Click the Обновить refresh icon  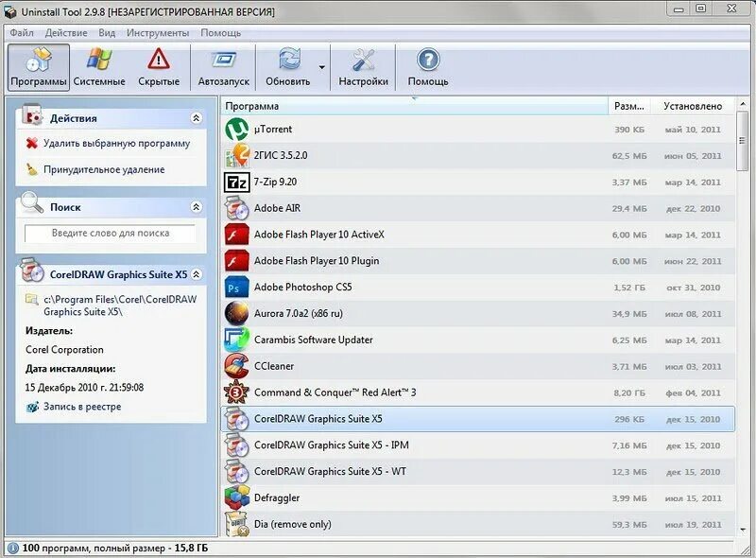click(x=288, y=61)
